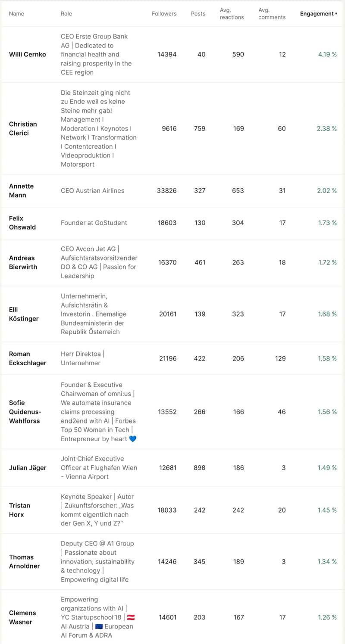Select the Name column header
The width and height of the screenshot is (345, 644).
[x=16, y=14]
